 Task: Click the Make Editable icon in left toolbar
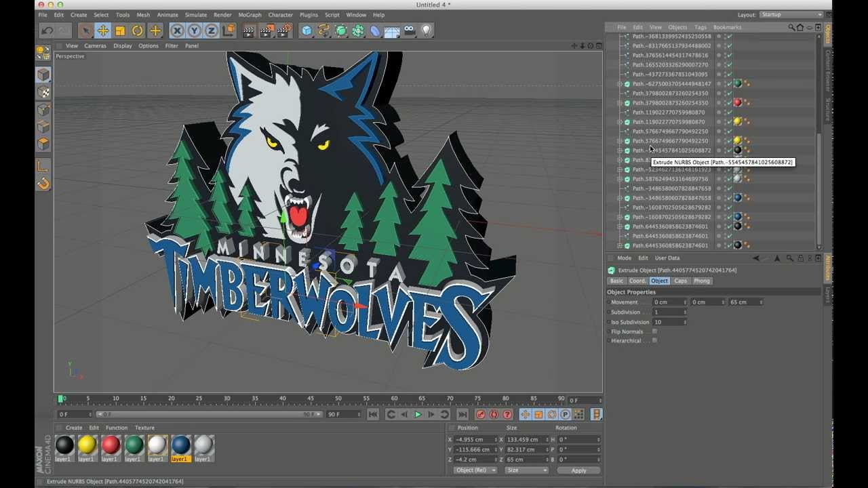(x=43, y=52)
